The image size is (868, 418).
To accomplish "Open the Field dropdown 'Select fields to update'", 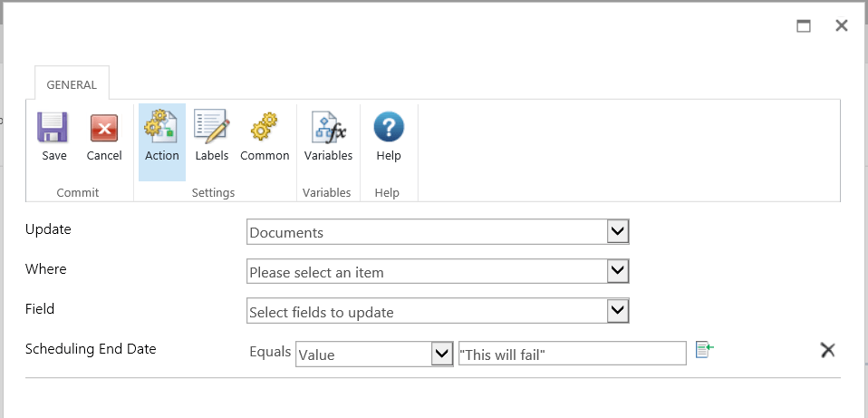I will tap(438, 312).
